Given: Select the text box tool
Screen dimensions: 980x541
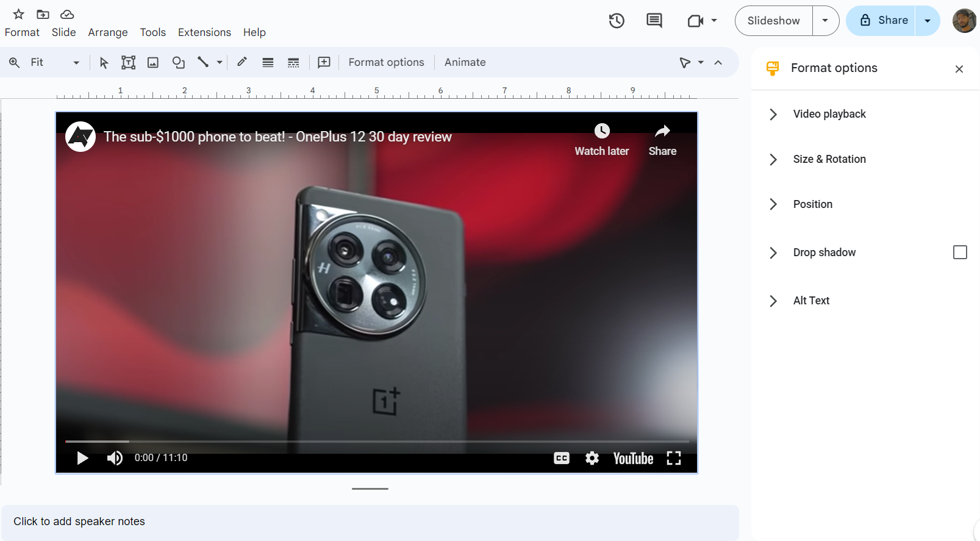Looking at the screenshot, I should [128, 62].
